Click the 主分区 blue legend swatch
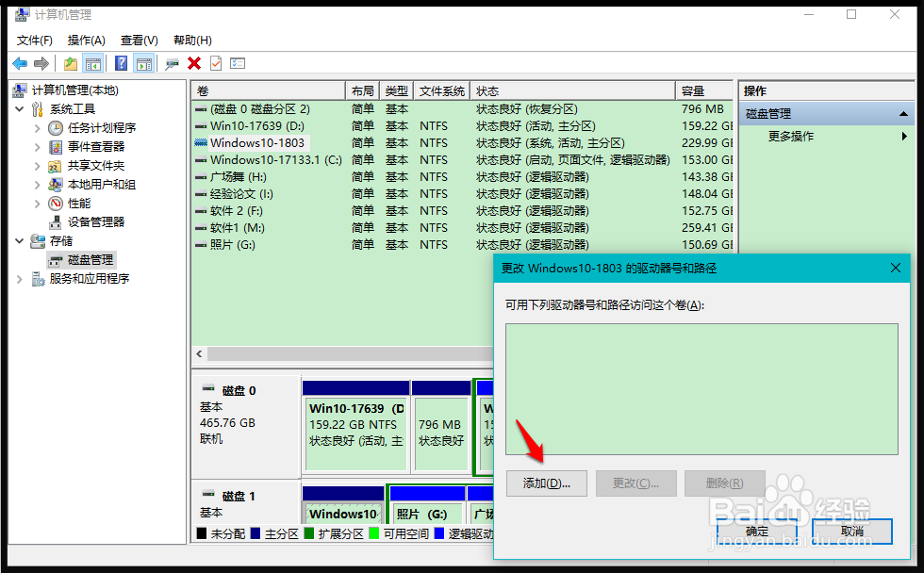Viewport: 924px width, 573px height. coord(256,533)
